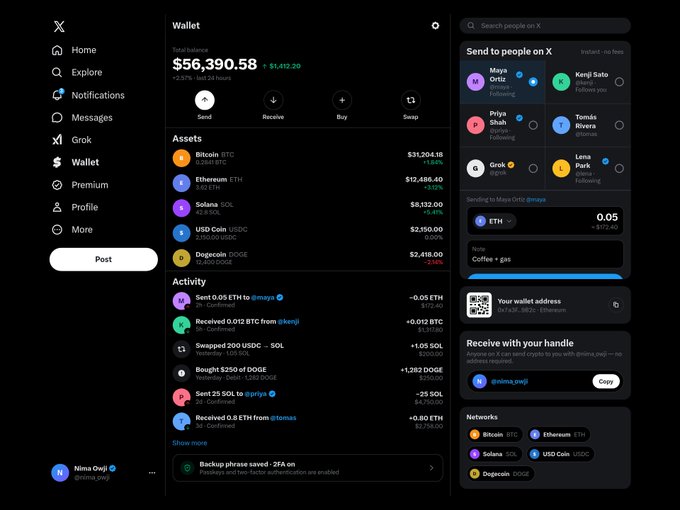
Task: Open account menu three dots near Nima Owji
Action: (x=152, y=473)
